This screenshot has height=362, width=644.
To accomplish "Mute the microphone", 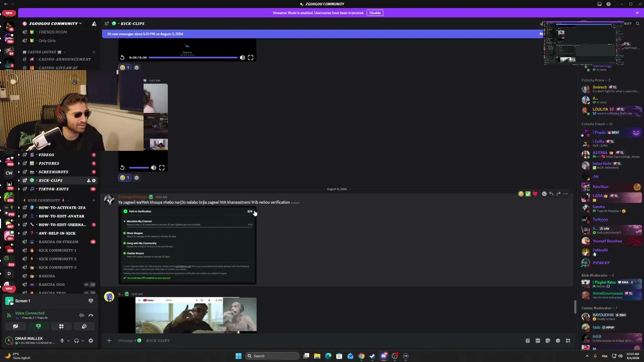I will (x=62, y=340).
